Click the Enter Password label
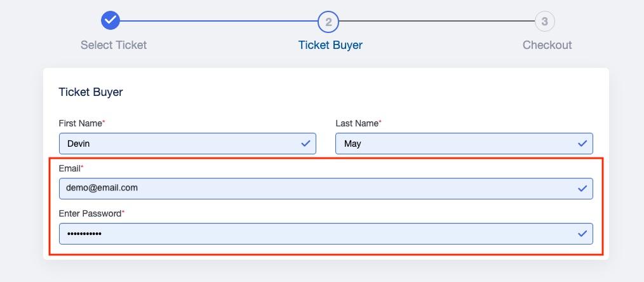644x282 pixels. pyautogui.click(x=91, y=213)
